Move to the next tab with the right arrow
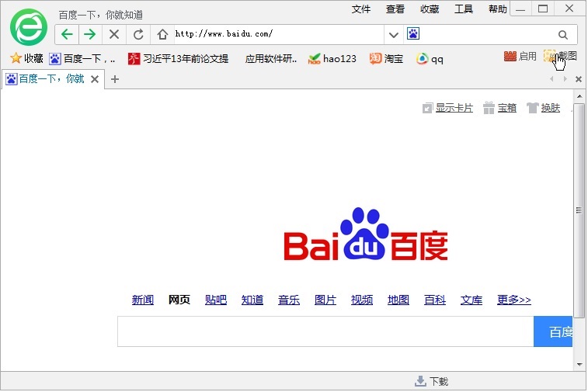This screenshot has width=588, height=392. 565,79
